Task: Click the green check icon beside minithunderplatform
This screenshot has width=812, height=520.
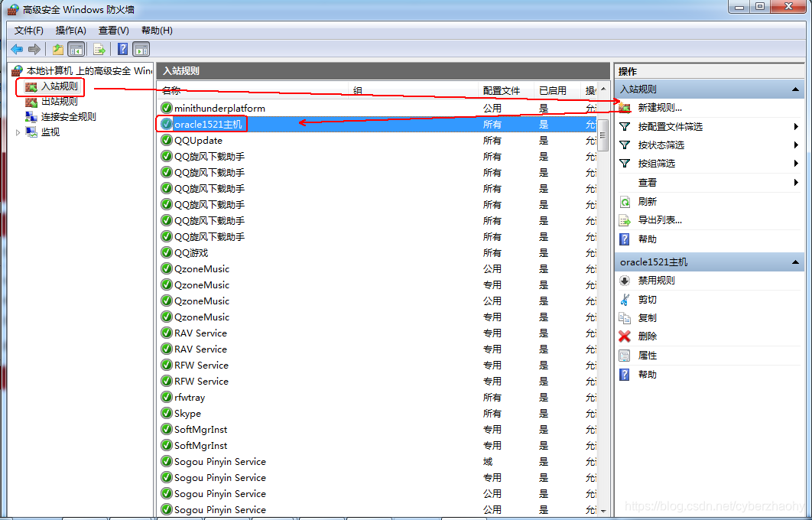Action: (166, 108)
